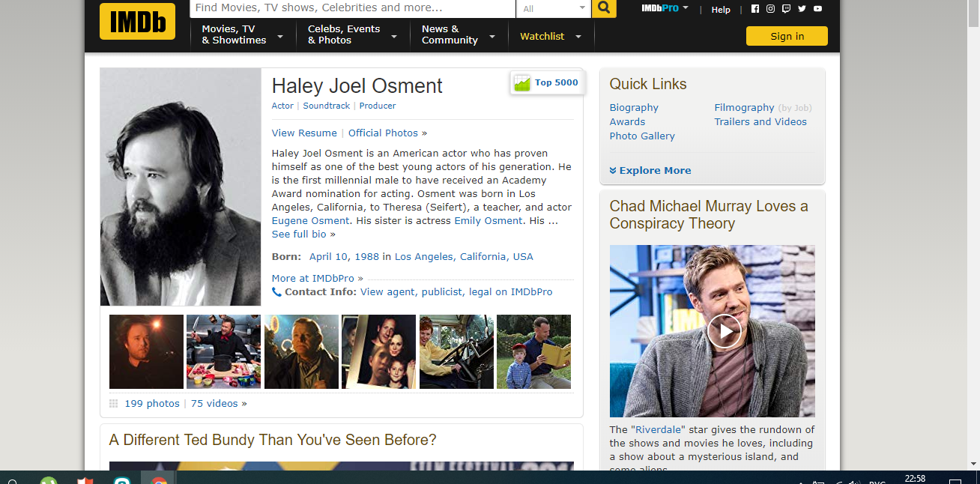Open the red bow tie cooking photo
The width and height of the screenshot is (980, 484).
click(x=223, y=351)
